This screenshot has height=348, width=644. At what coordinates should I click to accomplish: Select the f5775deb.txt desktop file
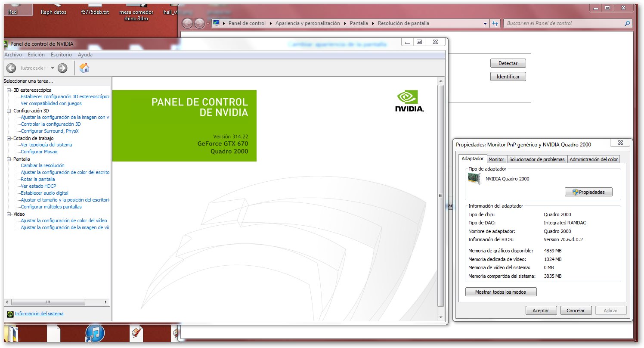tap(95, 8)
